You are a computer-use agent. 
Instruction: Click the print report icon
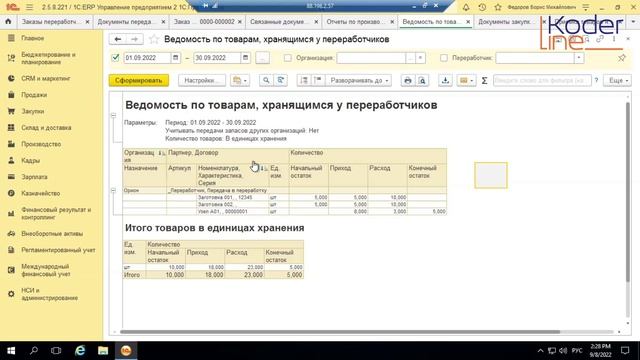(407, 80)
